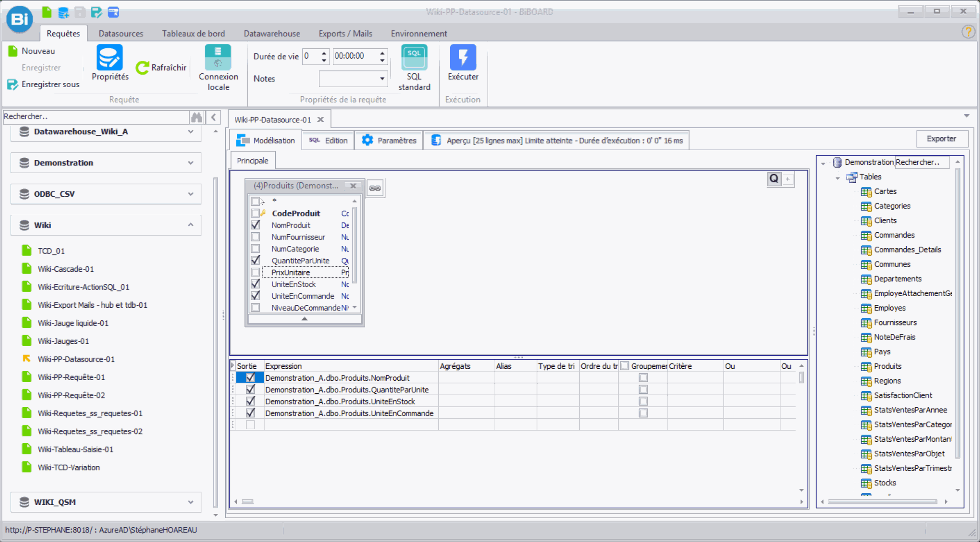Image resolution: width=980 pixels, height=542 pixels.
Task: Uncheck the UniteEnStock column box
Action: tap(255, 284)
